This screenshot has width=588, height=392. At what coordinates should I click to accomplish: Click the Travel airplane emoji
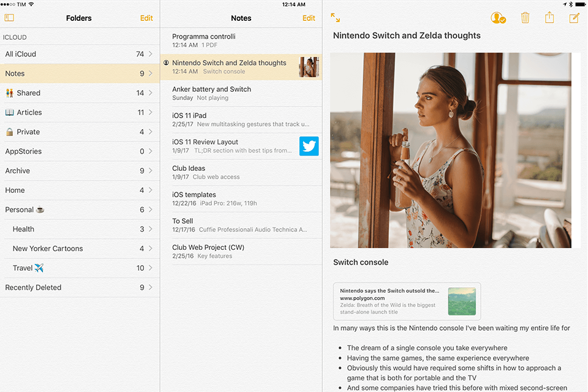(39, 268)
